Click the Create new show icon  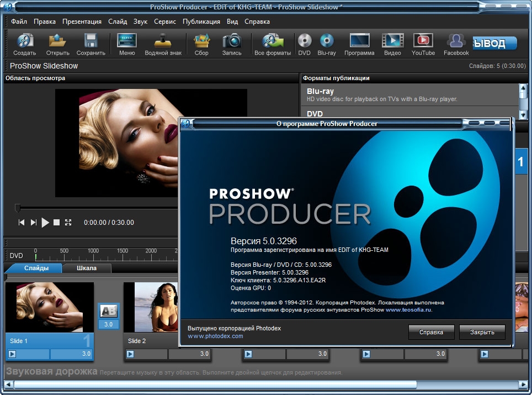[25, 41]
